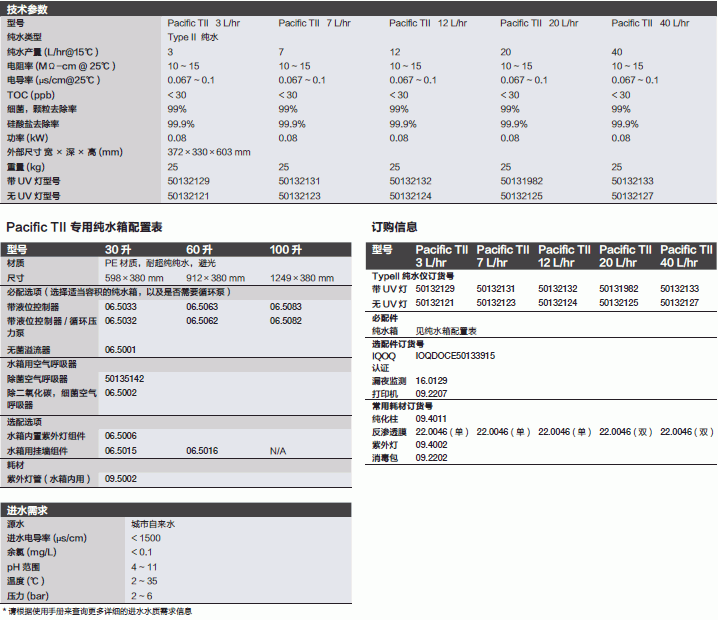Screen dimensions: 718x620
Task: Select the 城市自来水 value
Action: coord(153,524)
